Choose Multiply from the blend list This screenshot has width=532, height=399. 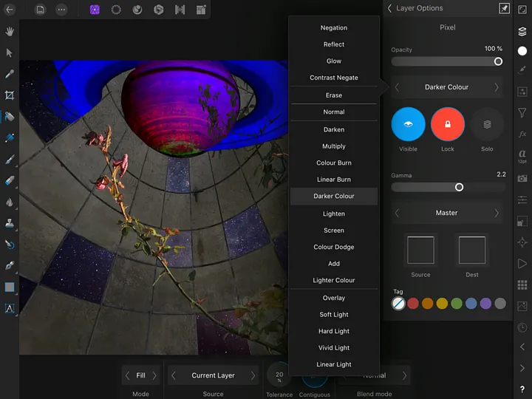click(334, 146)
